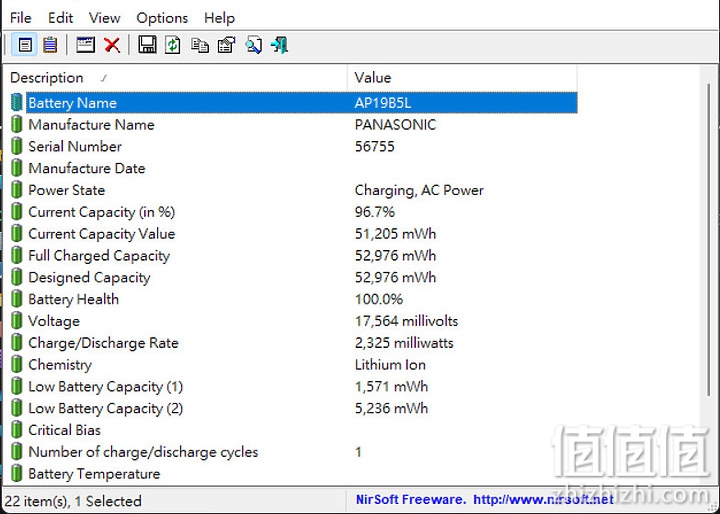The image size is (720, 514).
Task: Select the Serial Number row
Action: pyautogui.click(x=294, y=146)
